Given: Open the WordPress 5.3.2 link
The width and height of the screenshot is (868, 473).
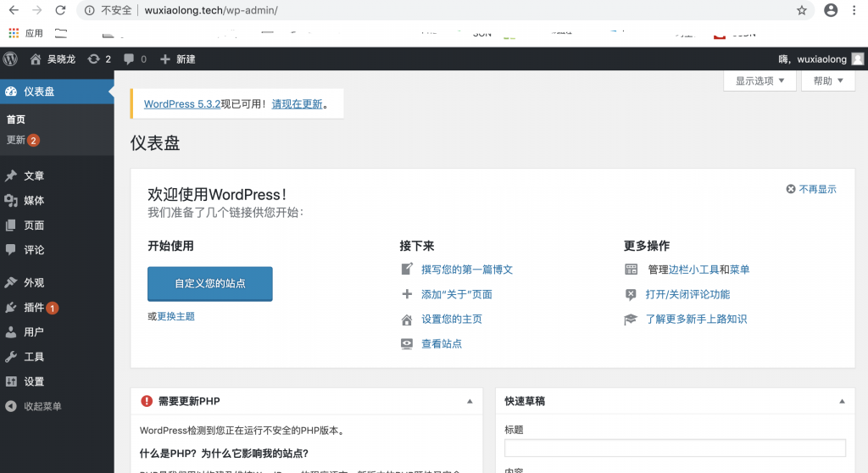Looking at the screenshot, I should click(x=182, y=104).
